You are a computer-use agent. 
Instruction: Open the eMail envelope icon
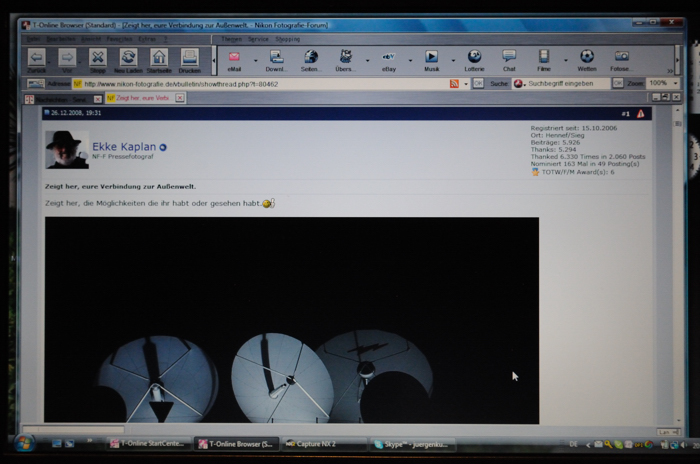pyautogui.click(x=234, y=57)
